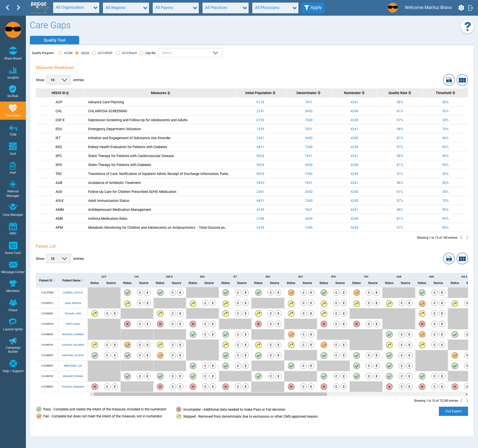Download the Measures Breakdown table export icon
Screen dimensions: 478x448
449,80
